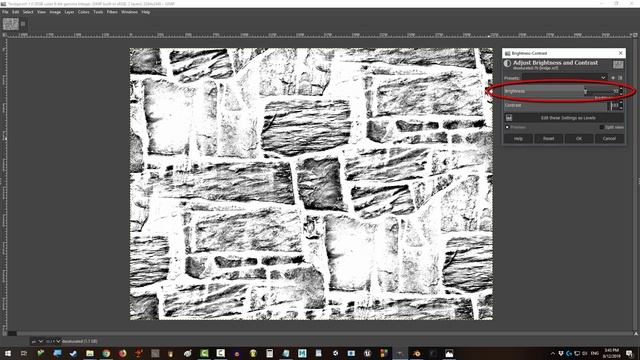Open File Explorer from taskbar
640x360 pixels.
click(x=90, y=353)
